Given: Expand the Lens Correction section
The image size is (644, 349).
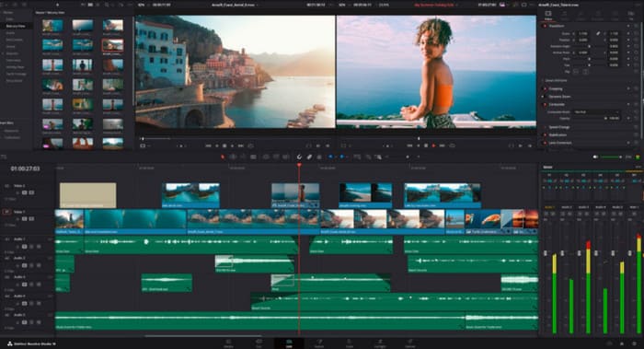Looking at the screenshot, I should click(560, 143).
